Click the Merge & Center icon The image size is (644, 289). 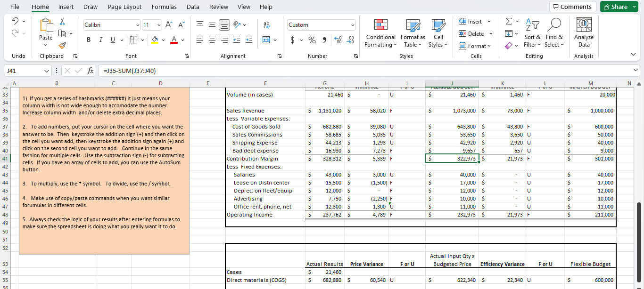(x=266, y=40)
